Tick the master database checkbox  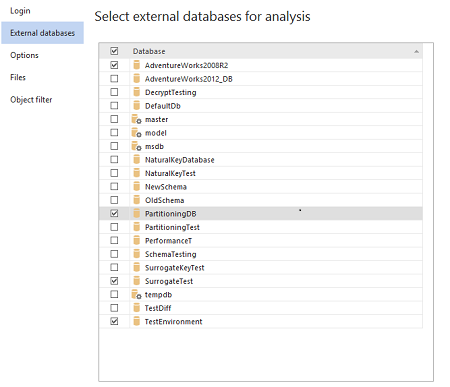(x=114, y=119)
